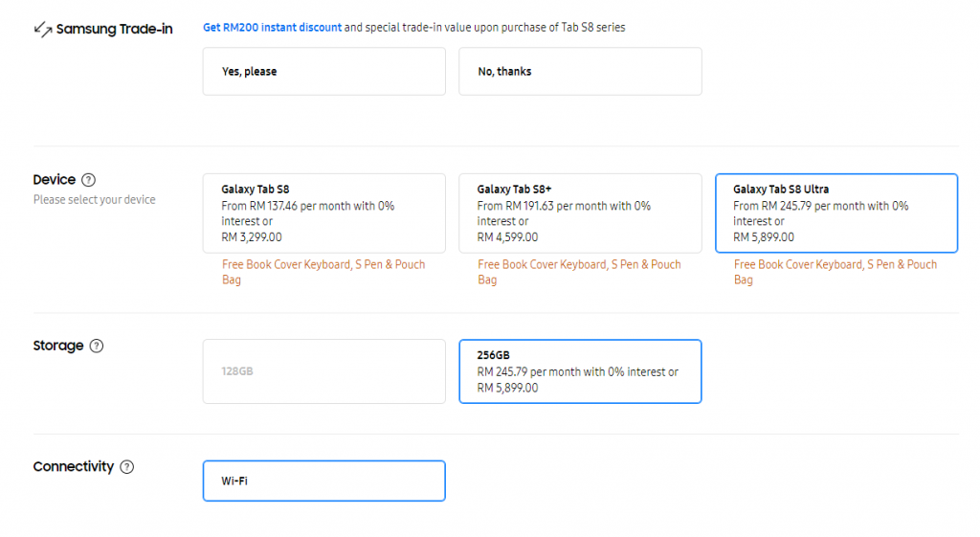Open the Device help question mark icon
The image size is (980, 537).
click(x=88, y=180)
